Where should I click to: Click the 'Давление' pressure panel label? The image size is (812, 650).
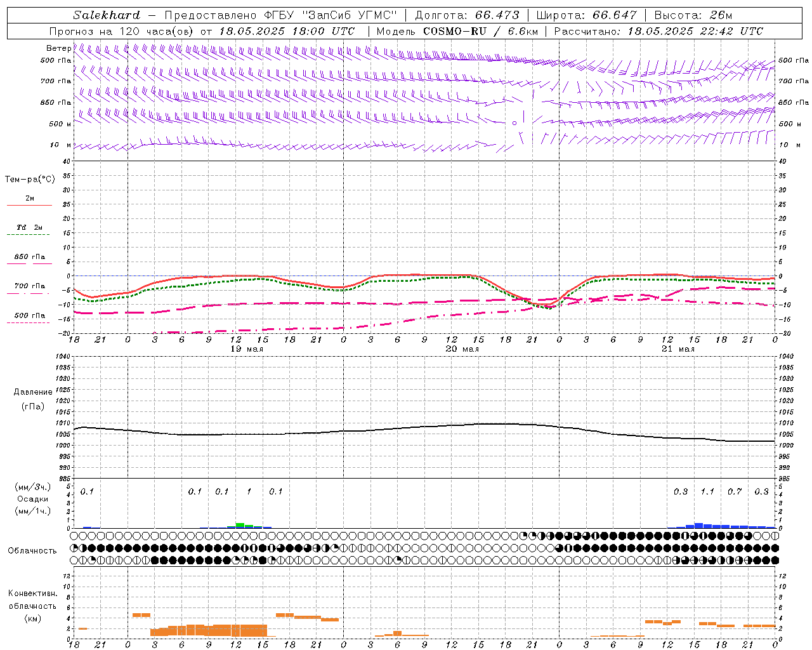[33, 392]
